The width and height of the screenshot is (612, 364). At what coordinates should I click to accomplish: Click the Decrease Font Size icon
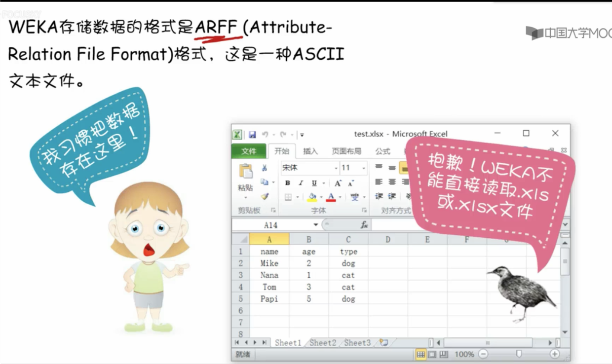(351, 183)
